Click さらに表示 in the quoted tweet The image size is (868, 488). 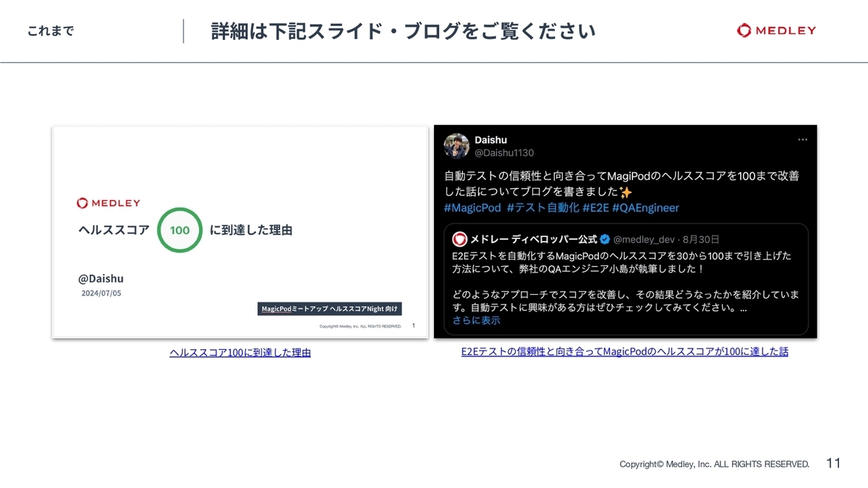point(476,320)
